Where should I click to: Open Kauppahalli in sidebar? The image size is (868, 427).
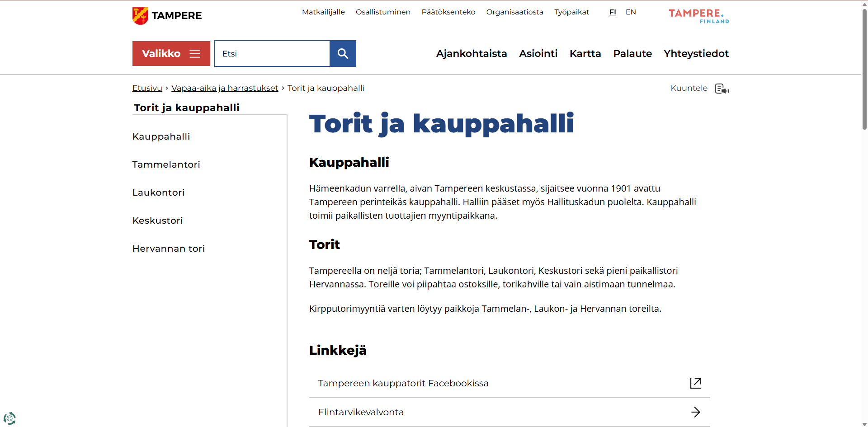[161, 136]
